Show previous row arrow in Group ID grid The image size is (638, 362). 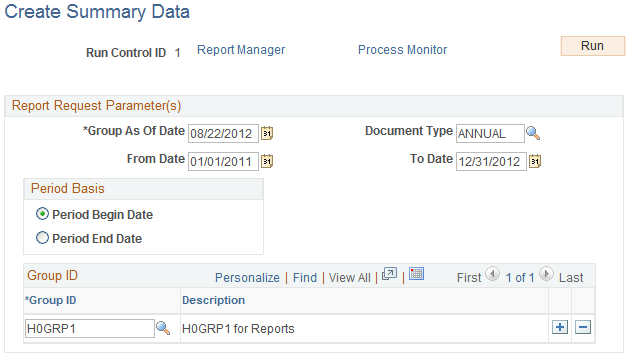493,274
